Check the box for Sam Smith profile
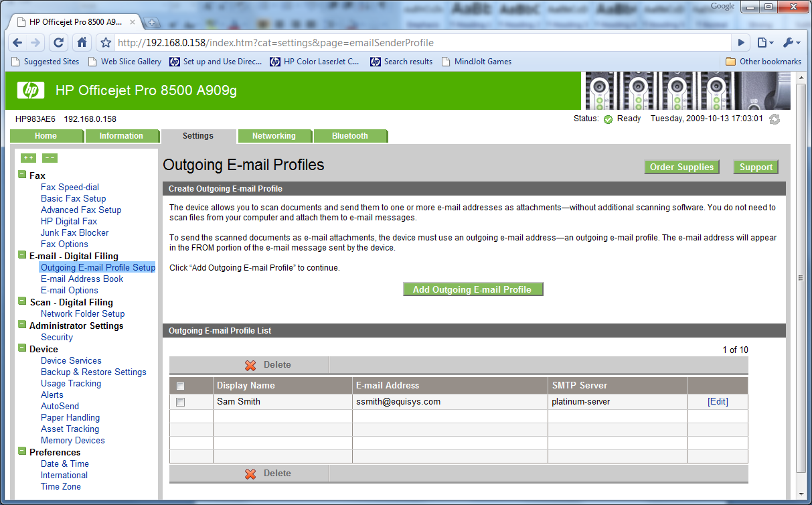Image resolution: width=812 pixels, height=505 pixels. (x=180, y=403)
